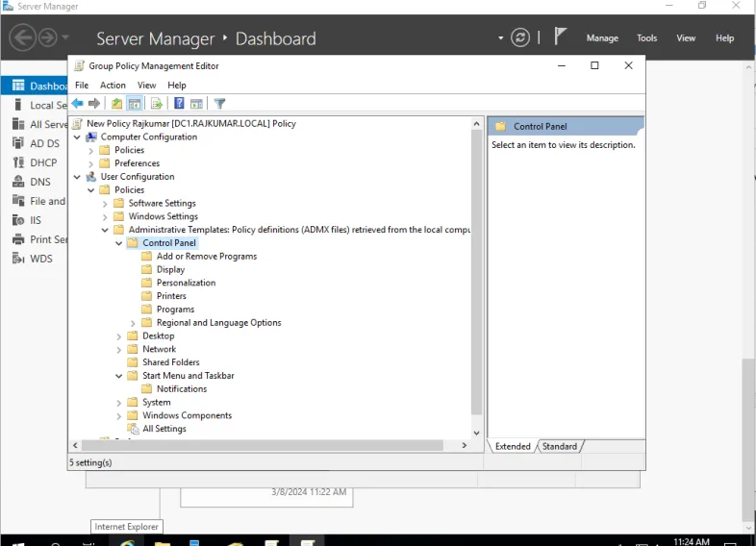Click the blue Help toolbar icon

pos(179,103)
